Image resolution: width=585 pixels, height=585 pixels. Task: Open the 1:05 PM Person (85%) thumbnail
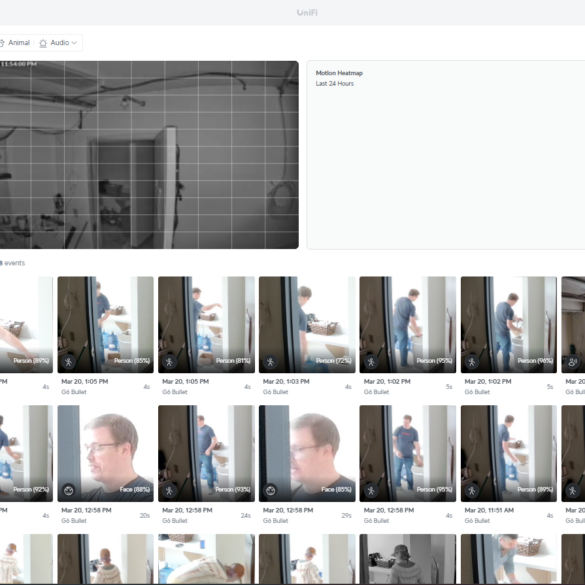pos(106,325)
